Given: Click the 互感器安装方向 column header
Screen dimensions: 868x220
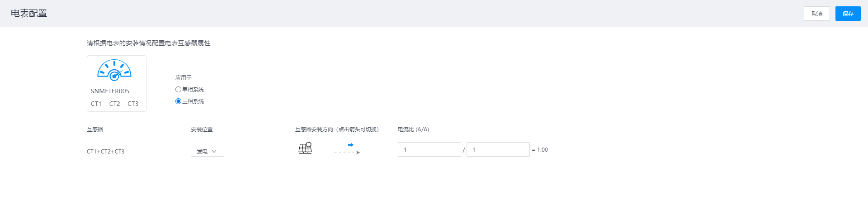Looking at the screenshot, I should pos(337,129).
